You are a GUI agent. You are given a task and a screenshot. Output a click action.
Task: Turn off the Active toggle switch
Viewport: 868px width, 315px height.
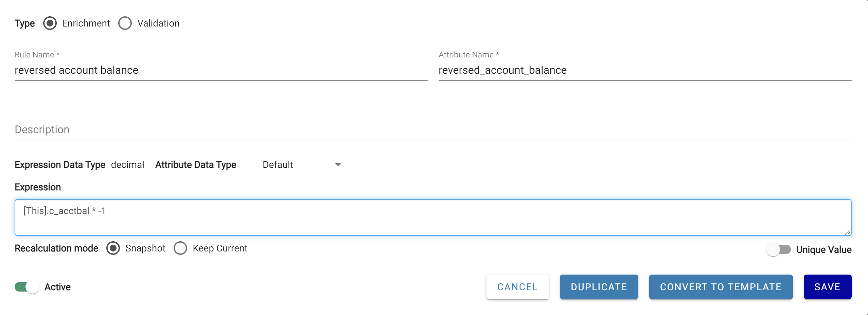[27, 287]
